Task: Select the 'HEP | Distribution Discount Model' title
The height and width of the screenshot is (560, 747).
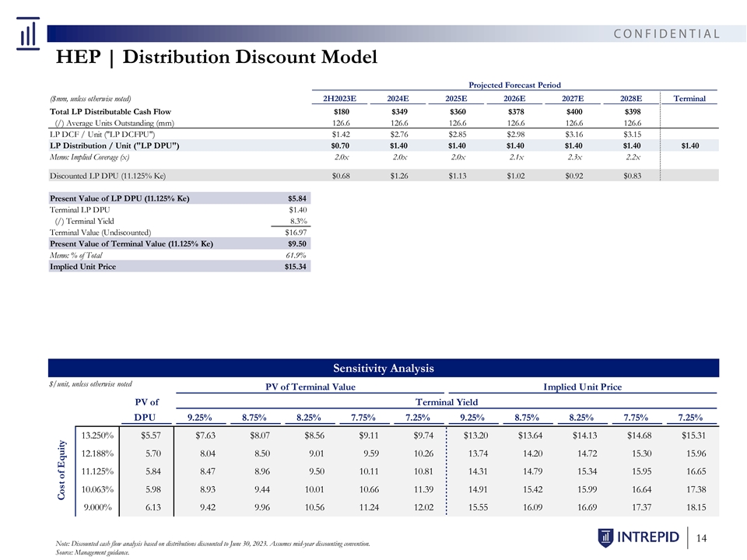Action: pyautogui.click(x=216, y=57)
